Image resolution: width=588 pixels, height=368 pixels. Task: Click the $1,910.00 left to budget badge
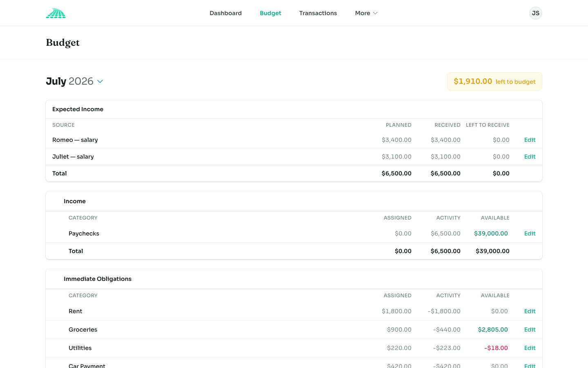point(494,81)
